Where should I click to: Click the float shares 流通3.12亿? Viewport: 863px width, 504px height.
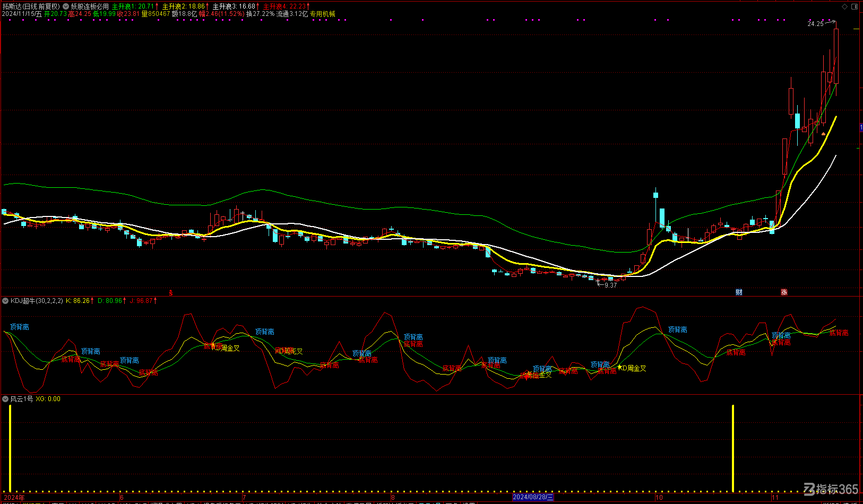tap(292, 14)
